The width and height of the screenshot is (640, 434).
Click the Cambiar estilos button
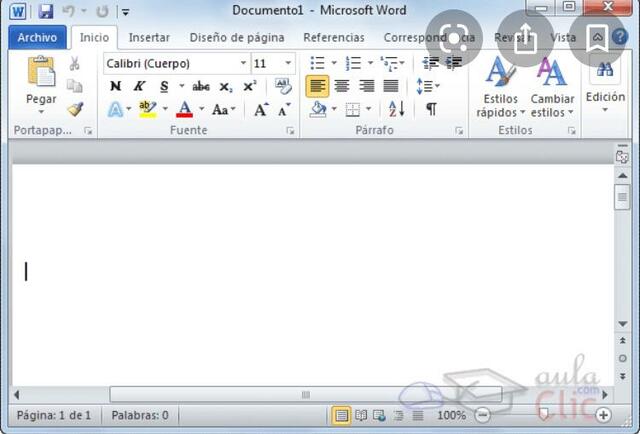pos(552,87)
